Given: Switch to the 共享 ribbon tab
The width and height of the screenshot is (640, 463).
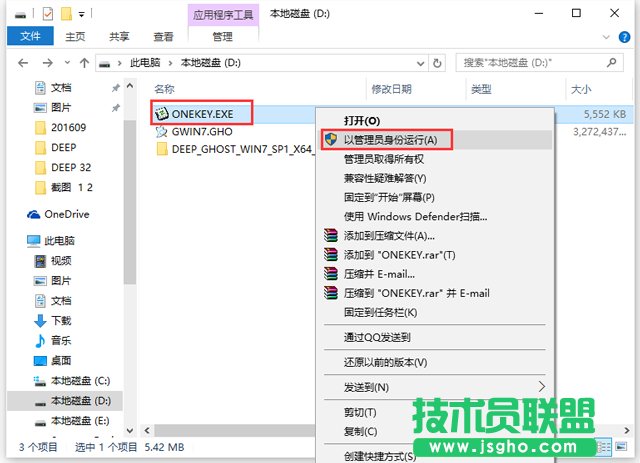Looking at the screenshot, I should coord(119,37).
